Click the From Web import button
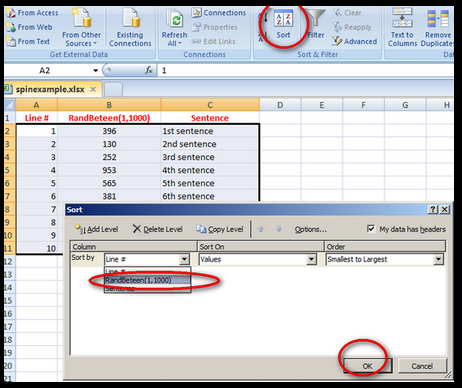462x388 pixels. [29, 27]
